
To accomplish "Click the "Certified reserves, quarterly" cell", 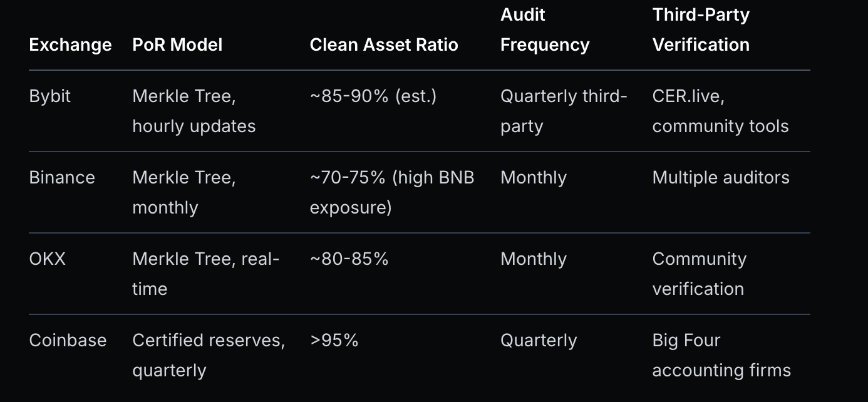I will coord(208,356).
